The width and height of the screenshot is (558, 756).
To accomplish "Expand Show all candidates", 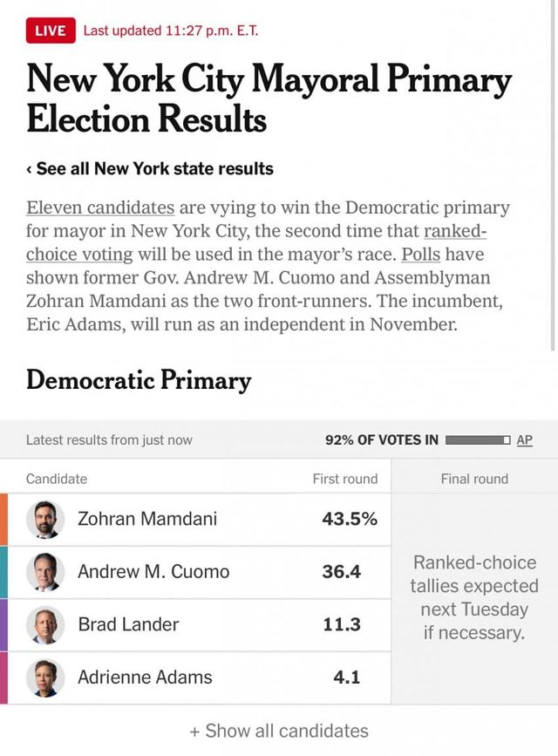I will (x=279, y=731).
